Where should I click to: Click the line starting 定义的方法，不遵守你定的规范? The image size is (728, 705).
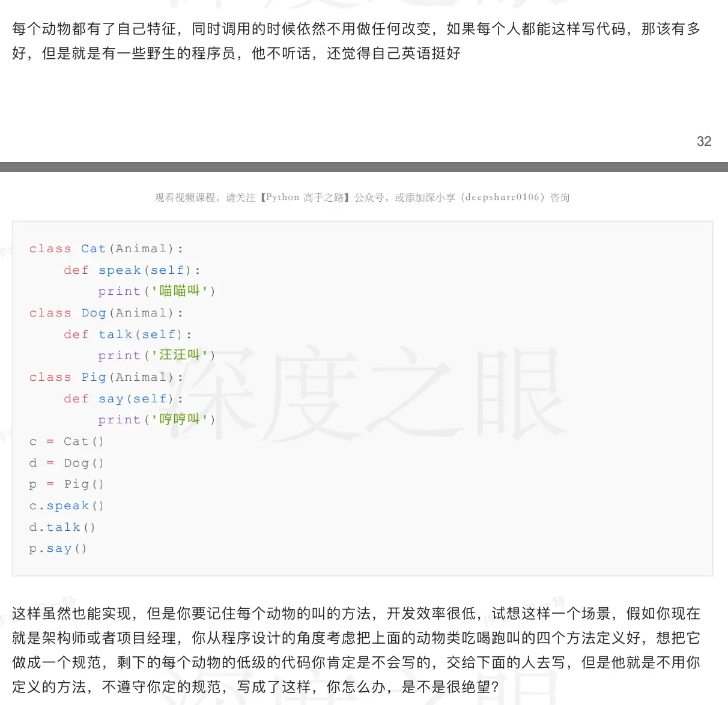256,687
